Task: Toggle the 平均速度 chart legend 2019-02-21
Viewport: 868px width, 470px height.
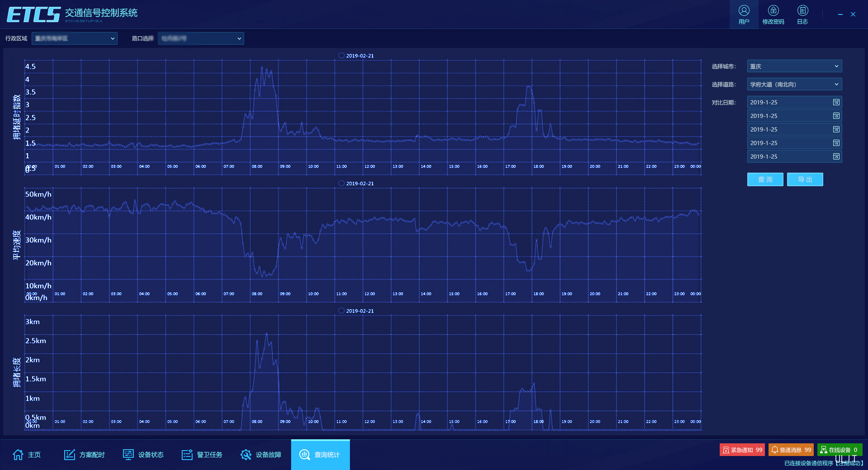Action: 356,183
